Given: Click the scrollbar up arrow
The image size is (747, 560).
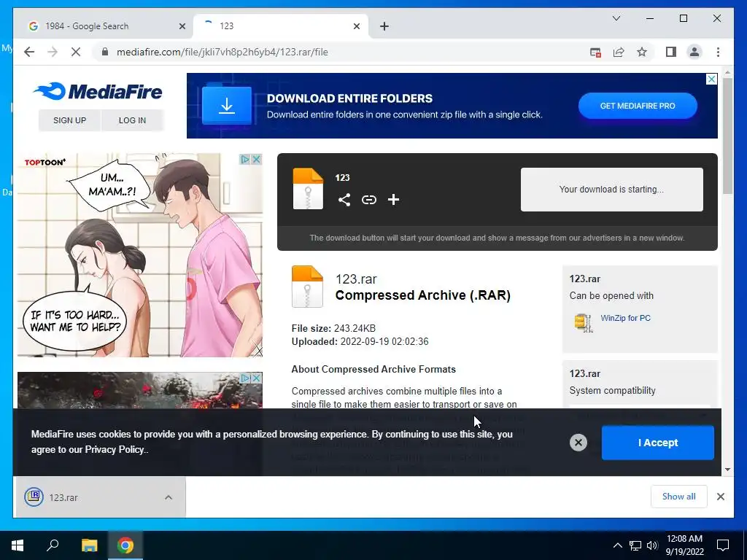Looking at the screenshot, I should coord(727,73).
